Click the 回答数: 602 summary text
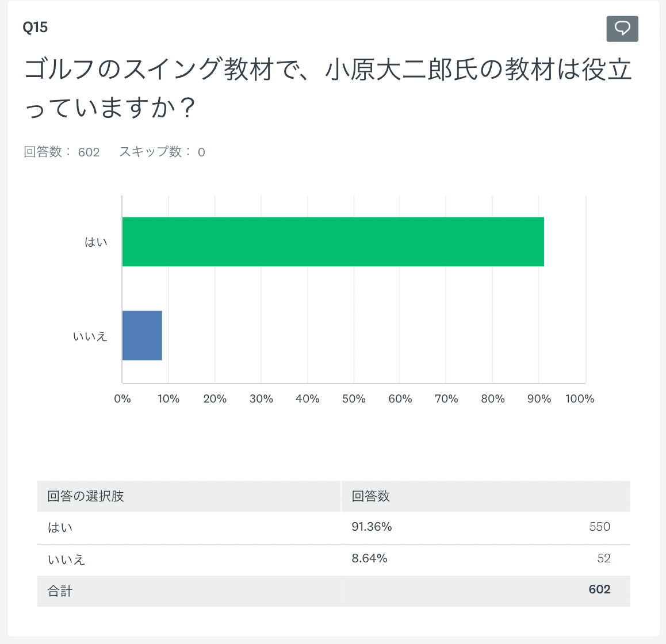Image resolution: width=666 pixels, height=644 pixels. 62,152
